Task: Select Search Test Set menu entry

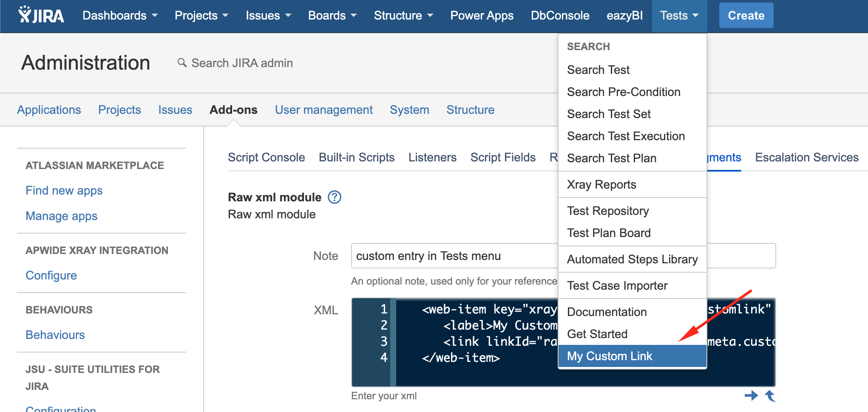Action: pos(633,114)
